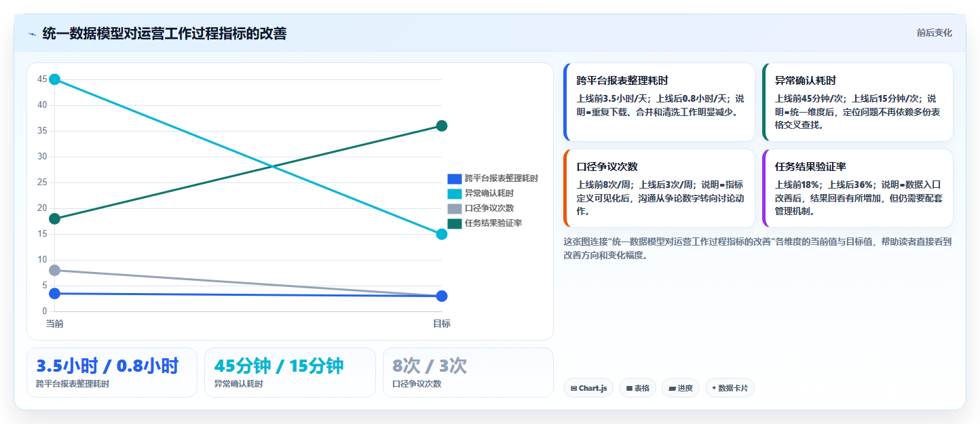Toggle 异常确认耗时 legend color box

point(454,193)
